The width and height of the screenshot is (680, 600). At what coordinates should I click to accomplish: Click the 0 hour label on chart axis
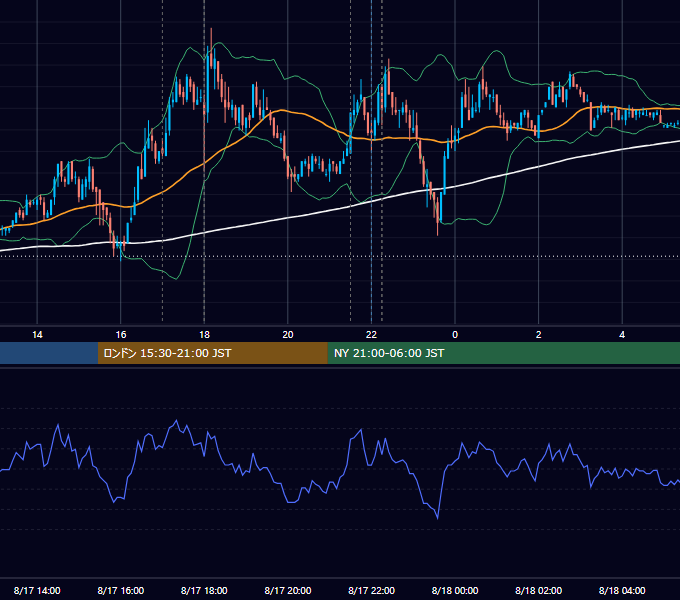click(x=455, y=335)
